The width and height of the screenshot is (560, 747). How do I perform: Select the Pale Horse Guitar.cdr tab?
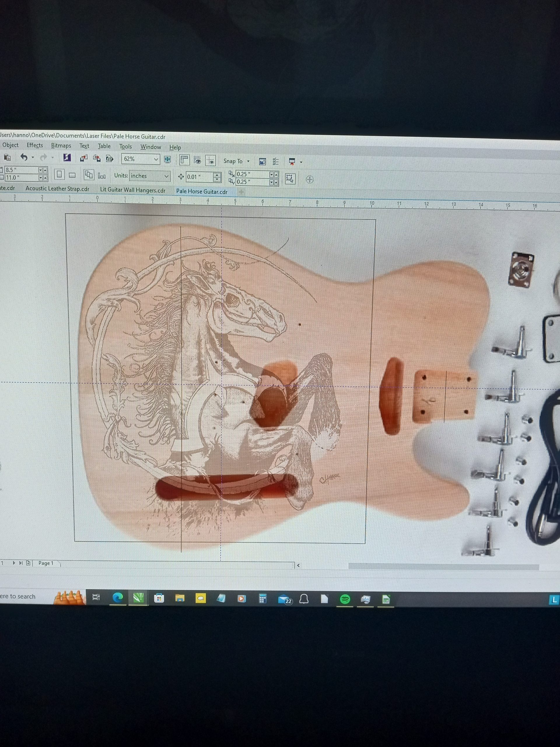[x=202, y=191]
